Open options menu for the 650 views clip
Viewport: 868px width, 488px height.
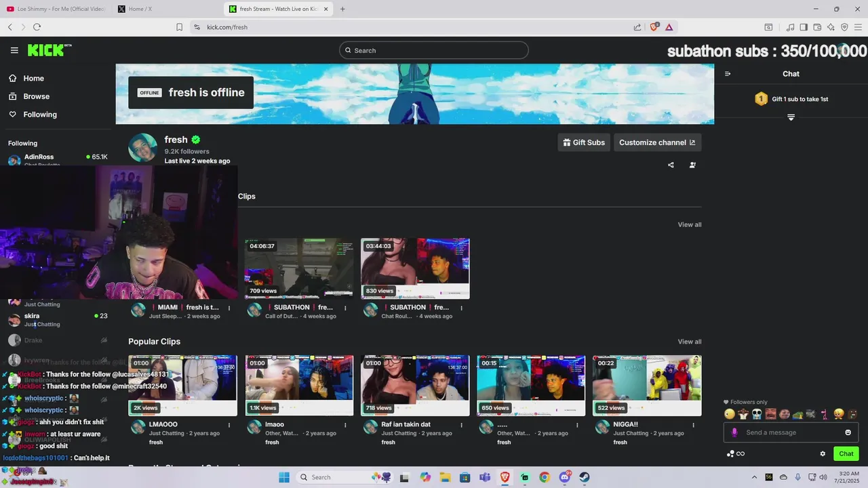(577, 425)
